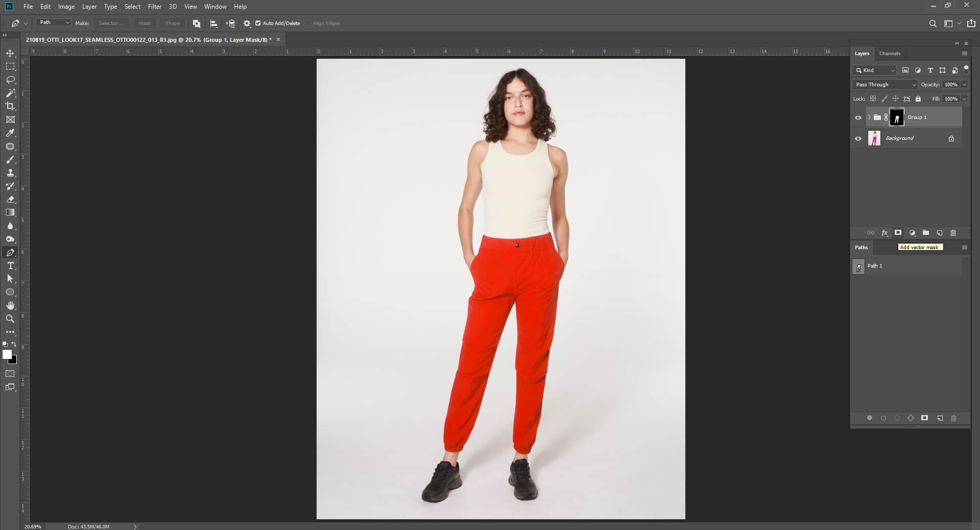Set default foreground and background colors swatch
980x530 pixels.
tap(5, 345)
